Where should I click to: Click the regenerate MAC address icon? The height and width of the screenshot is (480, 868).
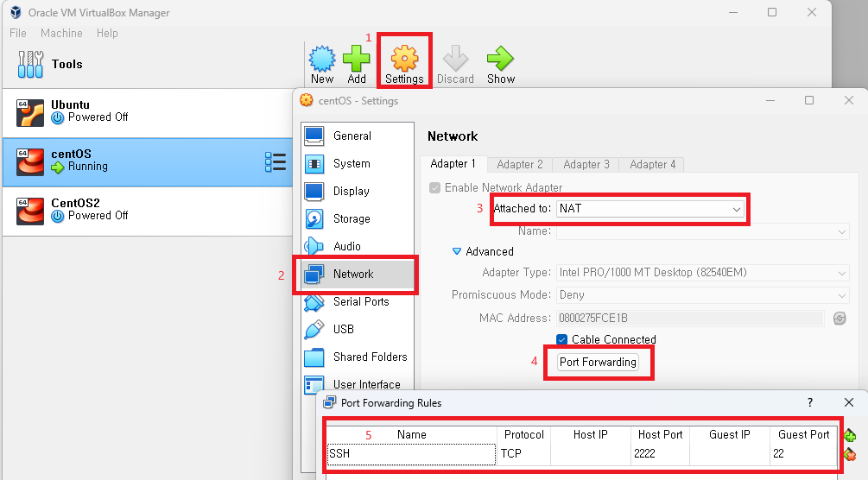click(x=839, y=319)
